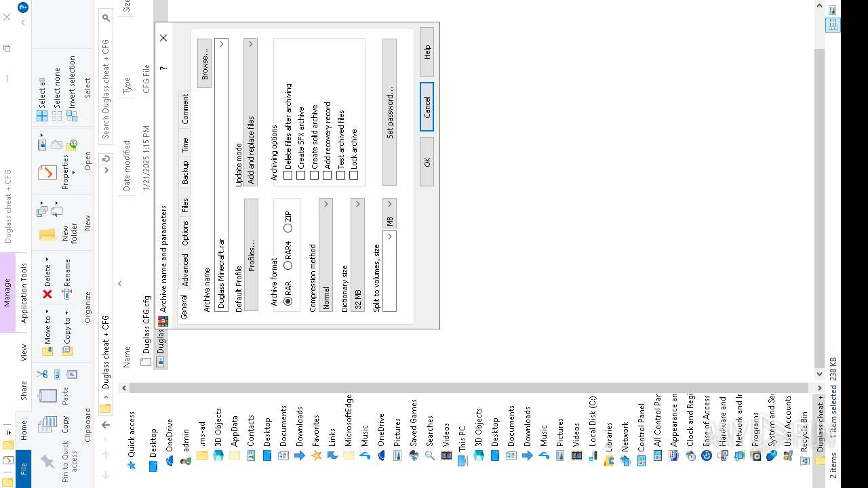Click the Copy to folder icon

[x=66, y=351]
